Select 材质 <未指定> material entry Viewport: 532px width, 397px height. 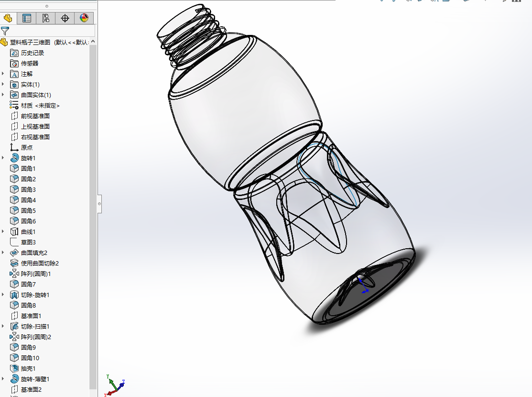40,106
